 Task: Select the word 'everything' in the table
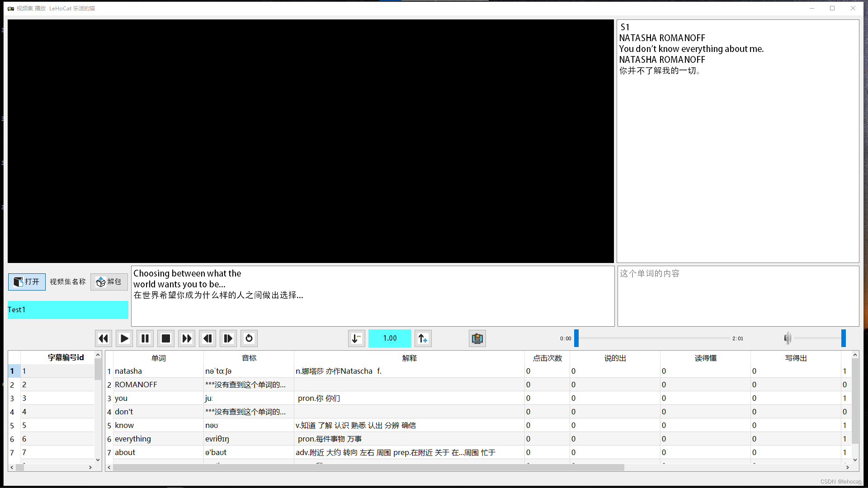coord(133,439)
